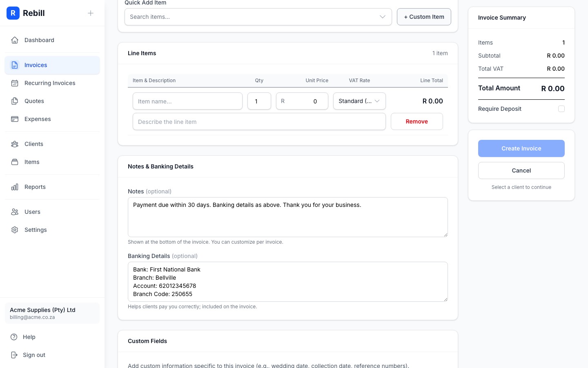Click the Sign out icon
Viewport: 588px width, 368px height.
coord(15,355)
